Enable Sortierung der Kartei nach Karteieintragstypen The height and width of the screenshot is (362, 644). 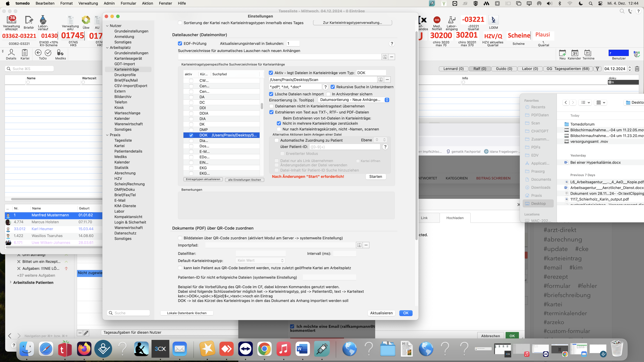[x=180, y=23]
